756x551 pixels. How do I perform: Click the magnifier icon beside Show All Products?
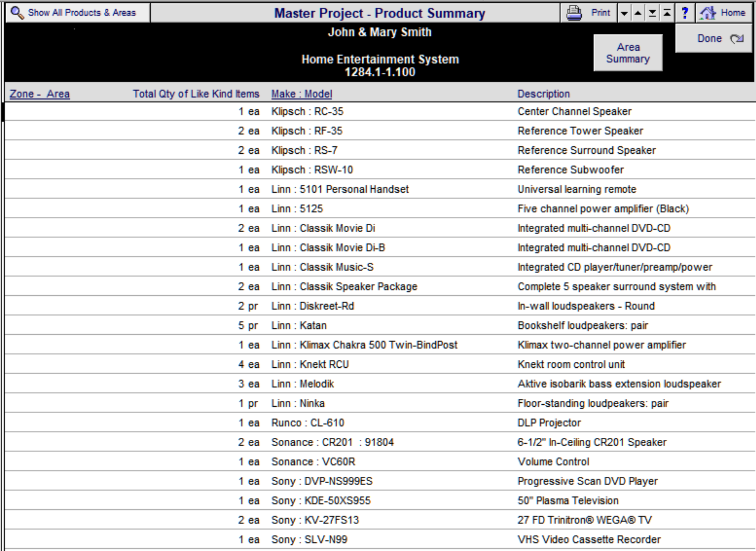coord(17,13)
